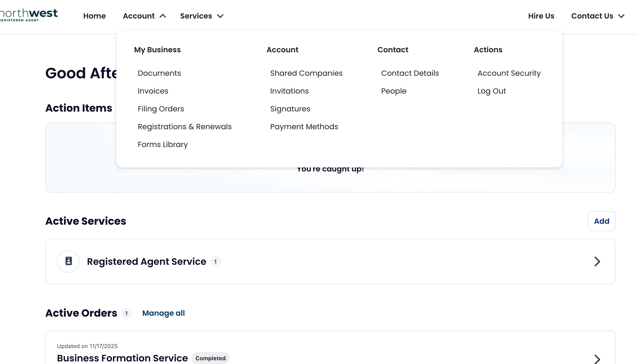Select Home in the navigation bar
637x364 pixels.
(x=94, y=16)
